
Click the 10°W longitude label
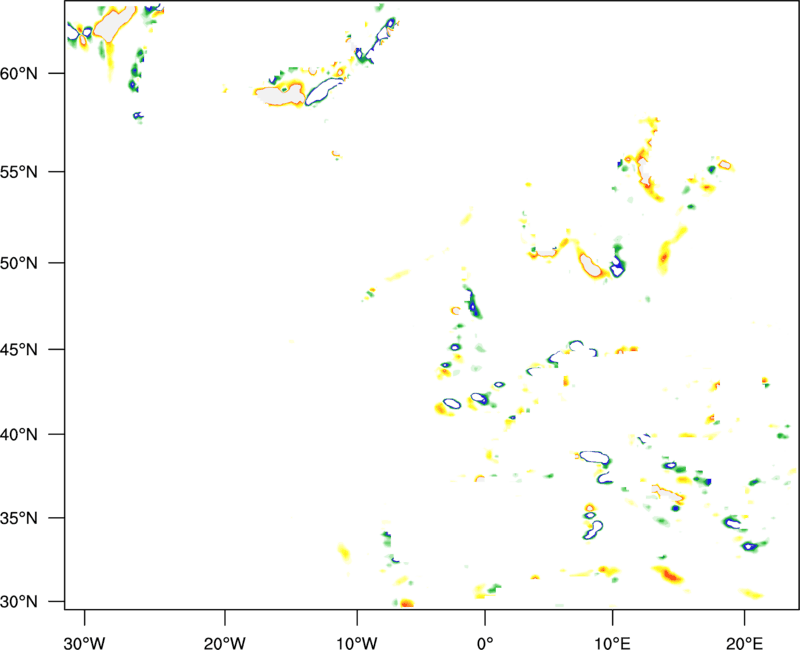357,643
